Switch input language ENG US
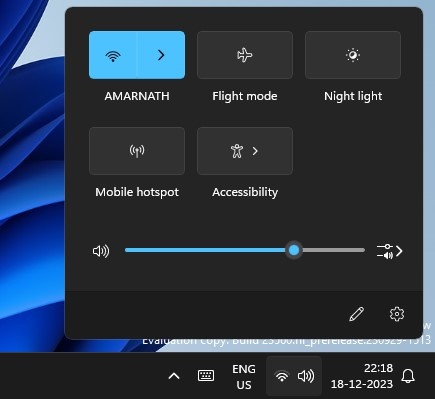This screenshot has height=399, width=435. click(x=244, y=377)
